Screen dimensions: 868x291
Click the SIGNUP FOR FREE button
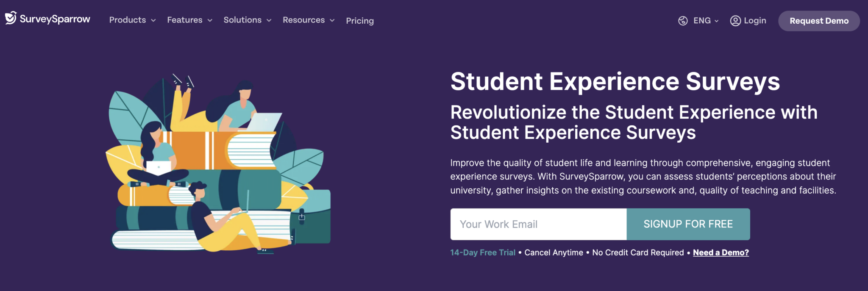pos(688,224)
